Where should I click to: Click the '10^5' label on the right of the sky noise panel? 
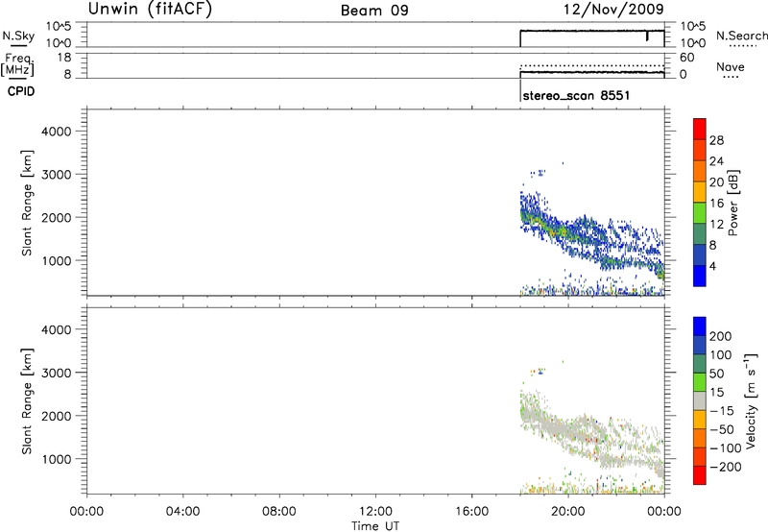693,26
